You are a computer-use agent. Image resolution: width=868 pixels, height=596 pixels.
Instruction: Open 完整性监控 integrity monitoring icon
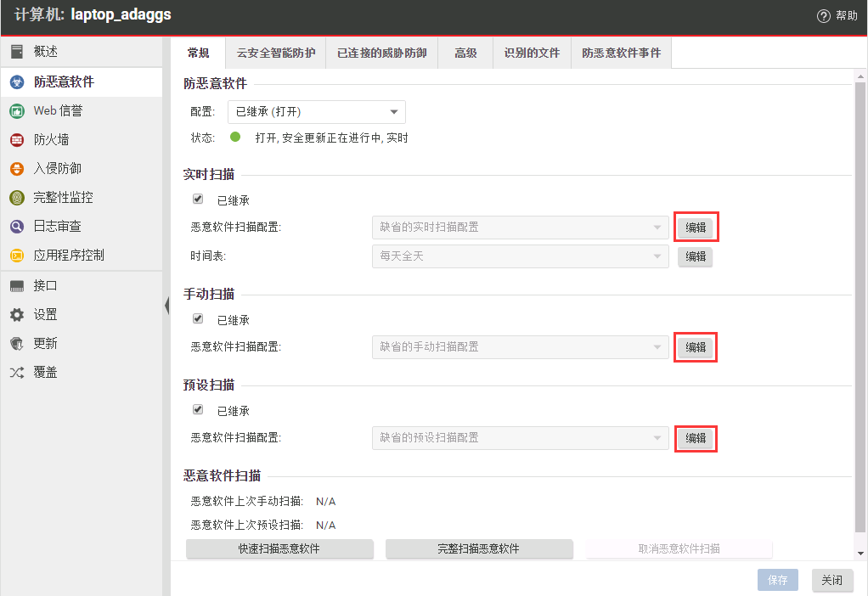click(x=17, y=198)
